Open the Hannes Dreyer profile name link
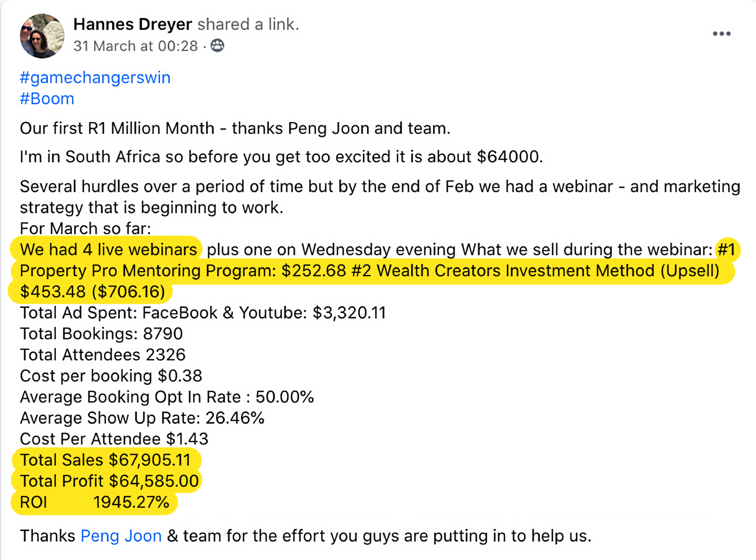 (x=133, y=24)
